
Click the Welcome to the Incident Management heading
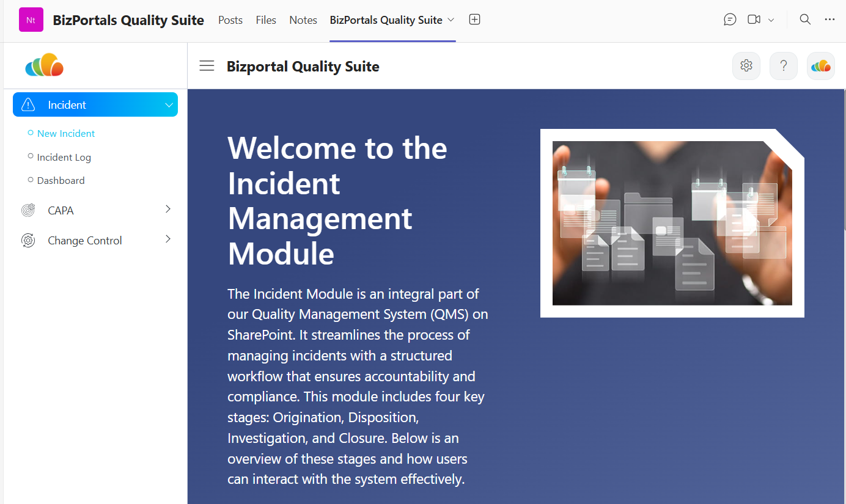(337, 200)
